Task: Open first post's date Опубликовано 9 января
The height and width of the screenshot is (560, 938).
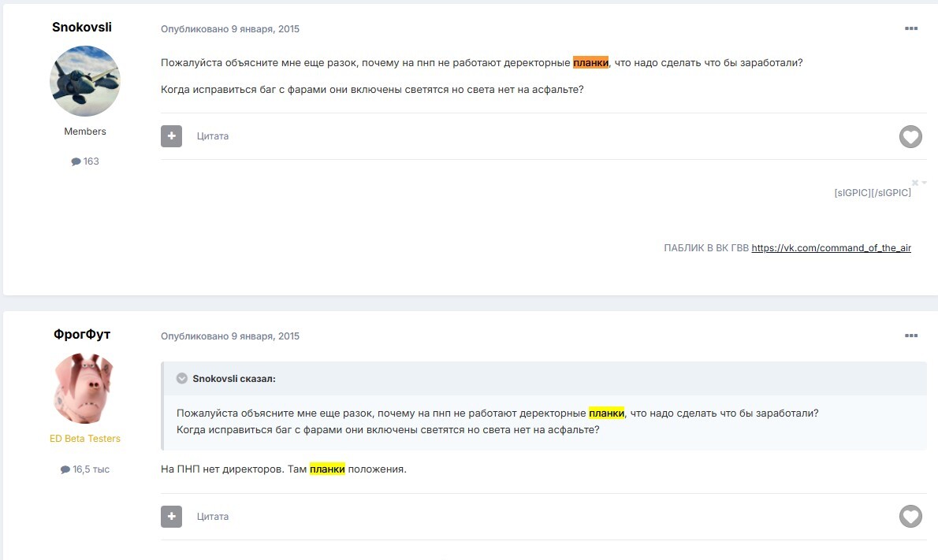Action: (229, 28)
